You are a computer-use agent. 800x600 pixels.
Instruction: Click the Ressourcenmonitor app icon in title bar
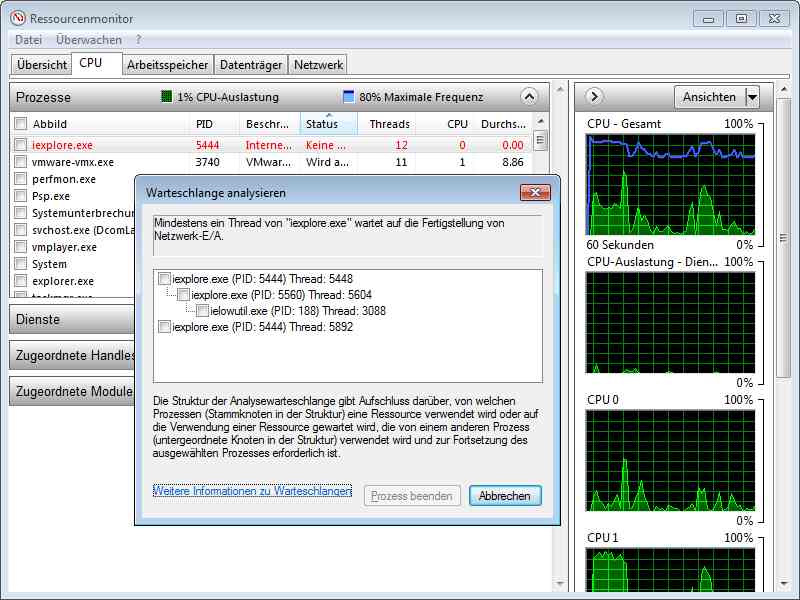pyautogui.click(x=17, y=18)
